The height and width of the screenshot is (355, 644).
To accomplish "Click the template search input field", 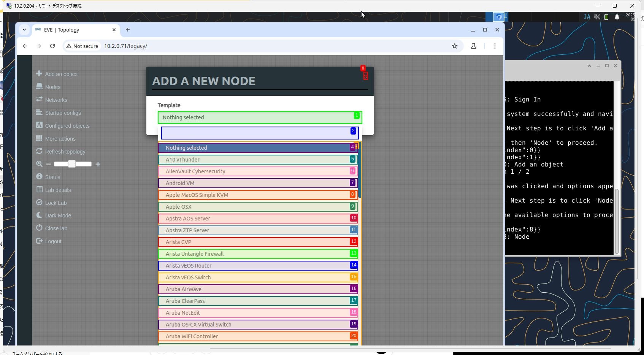I will tap(260, 133).
